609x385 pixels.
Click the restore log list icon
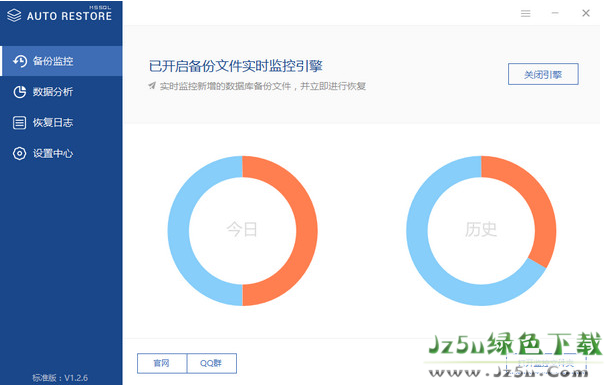click(x=20, y=123)
